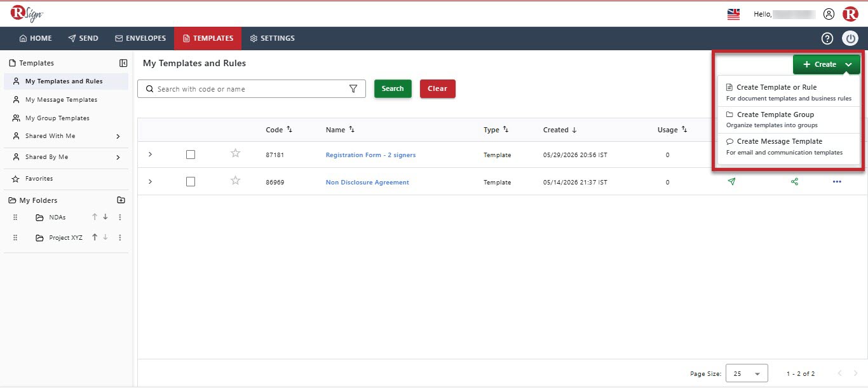This screenshot has height=388, width=868.
Task: Open the Registration Form - 2 signers link
Action: [x=370, y=155]
